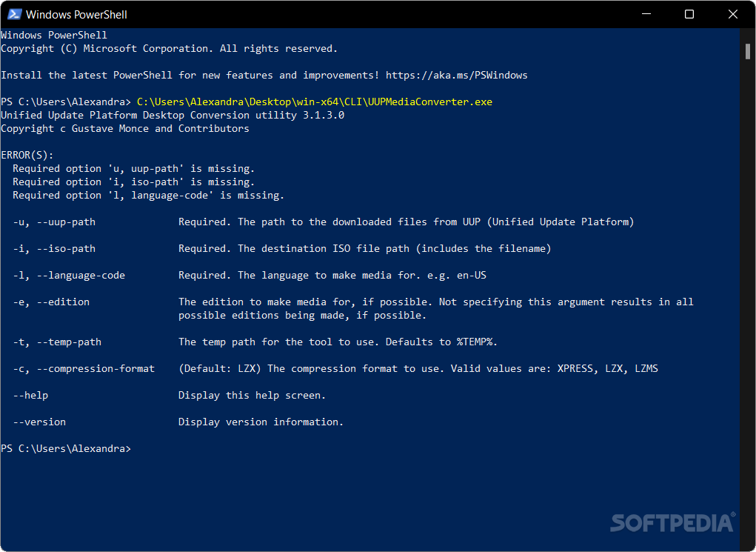The height and width of the screenshot is (552, 756).
Task: Click the '--version' option text
Action: click(39, 422)
